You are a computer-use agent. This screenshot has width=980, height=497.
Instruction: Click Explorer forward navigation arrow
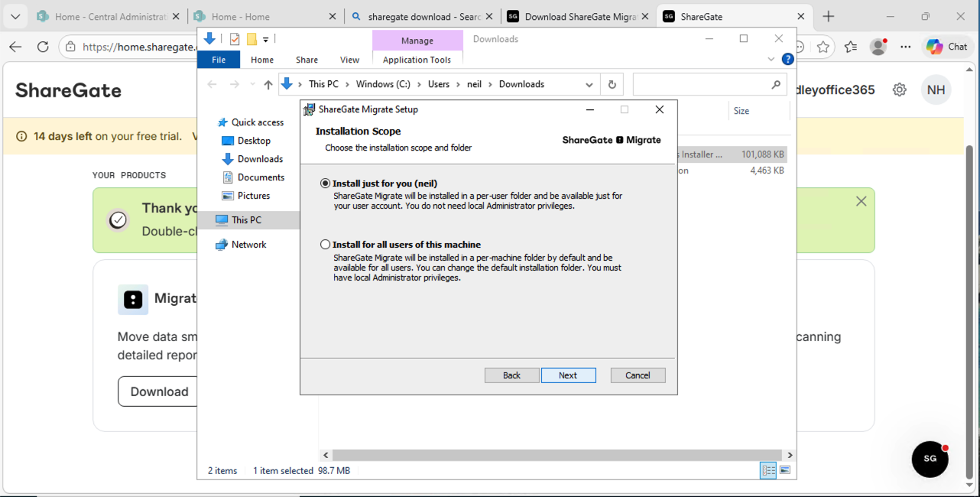235,84
